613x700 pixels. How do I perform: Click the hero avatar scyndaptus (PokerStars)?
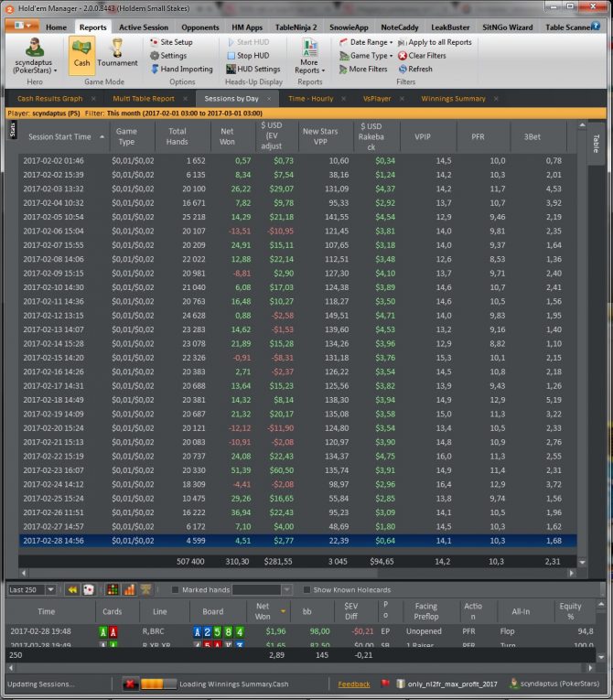[34, 48]
